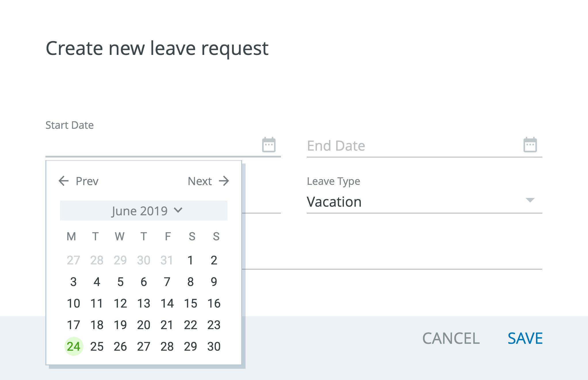Select June 30 in the calendar
This screenshot has width=588, height=380.
pyautogui.click(x=214, y=346)
